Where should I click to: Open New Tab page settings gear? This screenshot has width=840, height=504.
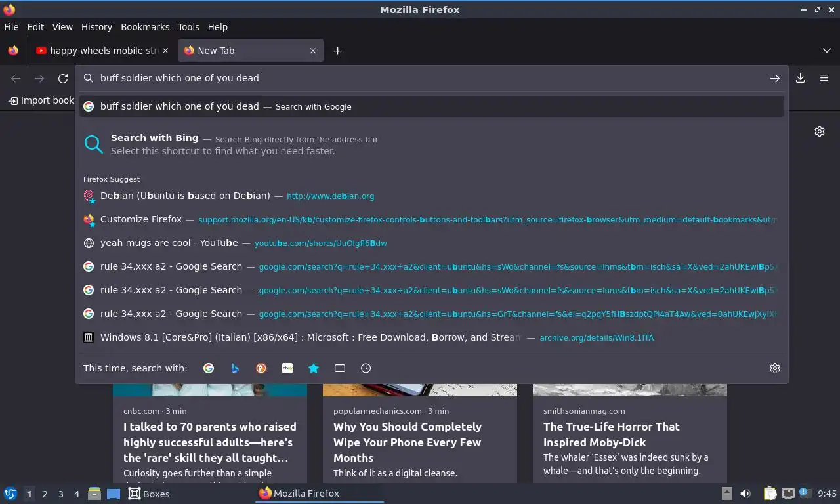(x=820, y=131)
